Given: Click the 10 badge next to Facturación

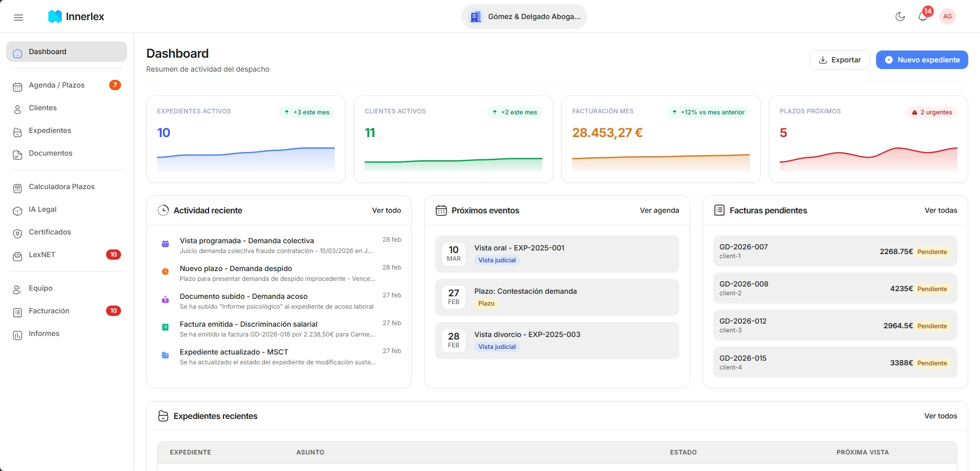Looking at the screenshot, I should (x=113, y=311).
